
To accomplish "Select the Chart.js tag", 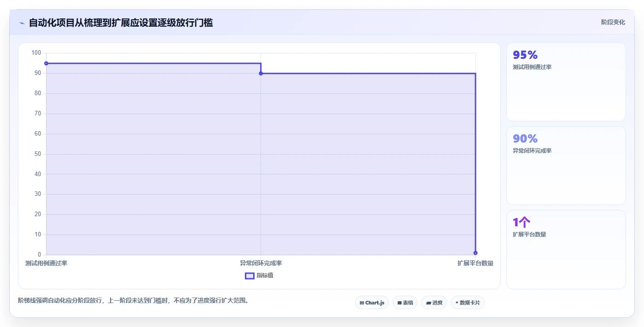I will point(372,303).
